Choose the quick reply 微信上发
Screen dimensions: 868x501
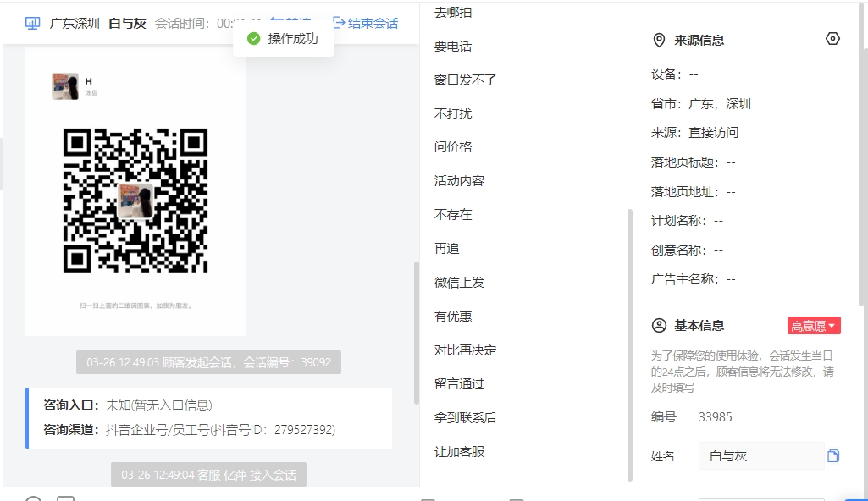[459, 283]
